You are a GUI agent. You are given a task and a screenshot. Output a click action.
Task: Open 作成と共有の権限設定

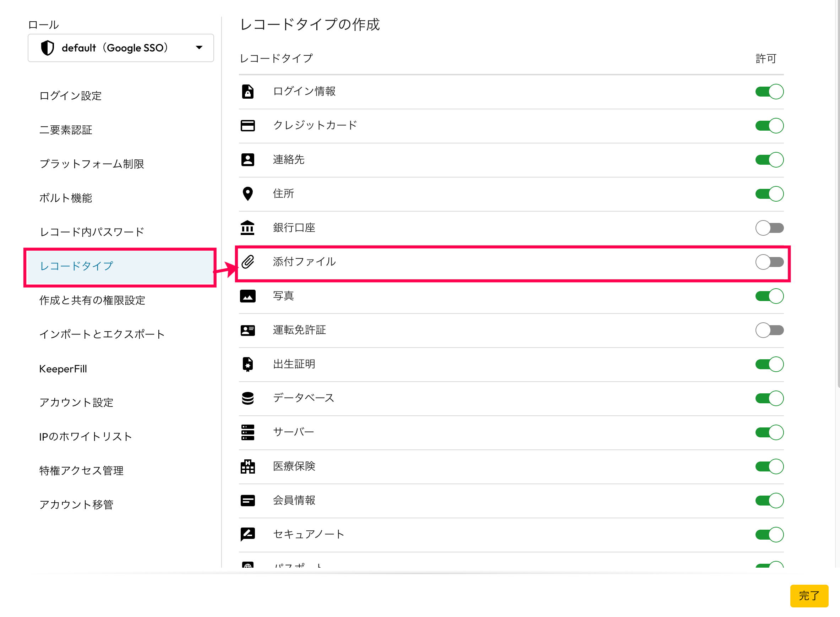(92, 300)
